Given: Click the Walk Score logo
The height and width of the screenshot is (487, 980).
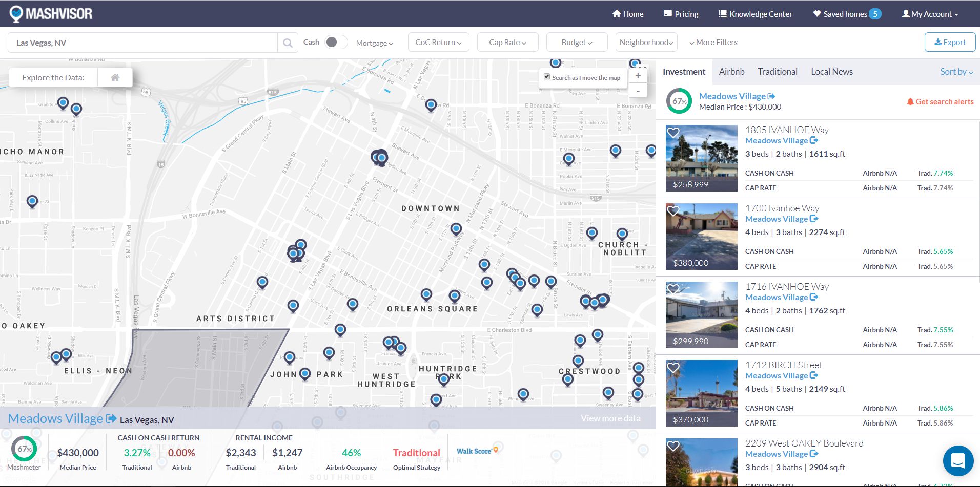Looking at the screenshot, I should (477, 451).
